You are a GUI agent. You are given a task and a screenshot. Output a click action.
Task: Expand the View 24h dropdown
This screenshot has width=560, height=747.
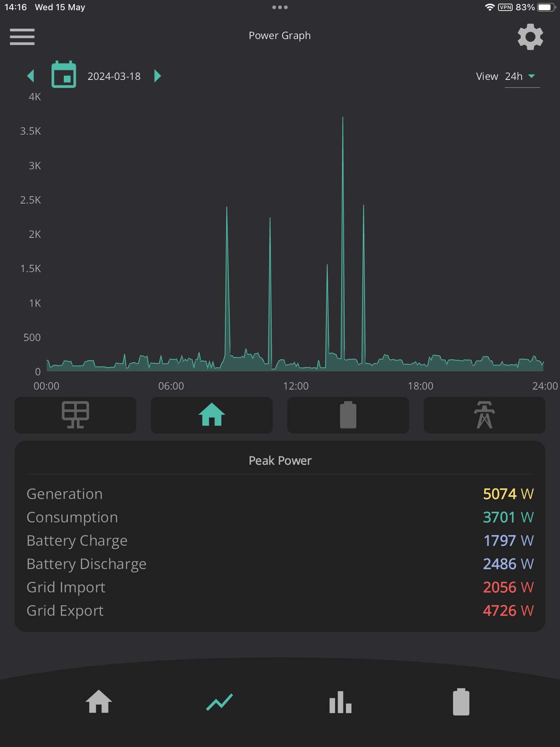(522, 77)
